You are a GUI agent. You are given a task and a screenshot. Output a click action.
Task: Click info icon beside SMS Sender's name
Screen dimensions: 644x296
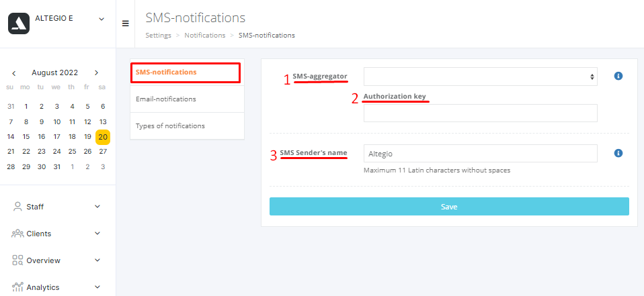coord(618,154)
